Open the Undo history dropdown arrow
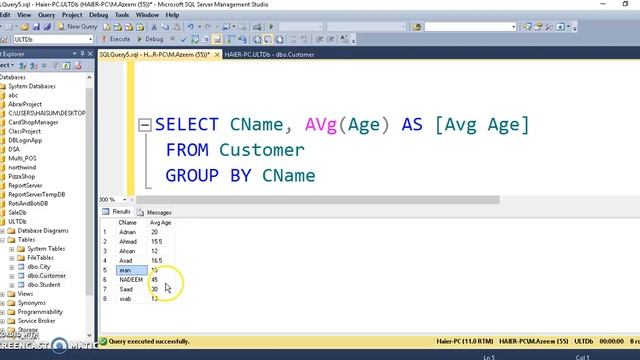Screen dimensions: 640x360 click(x=200, y=27)
